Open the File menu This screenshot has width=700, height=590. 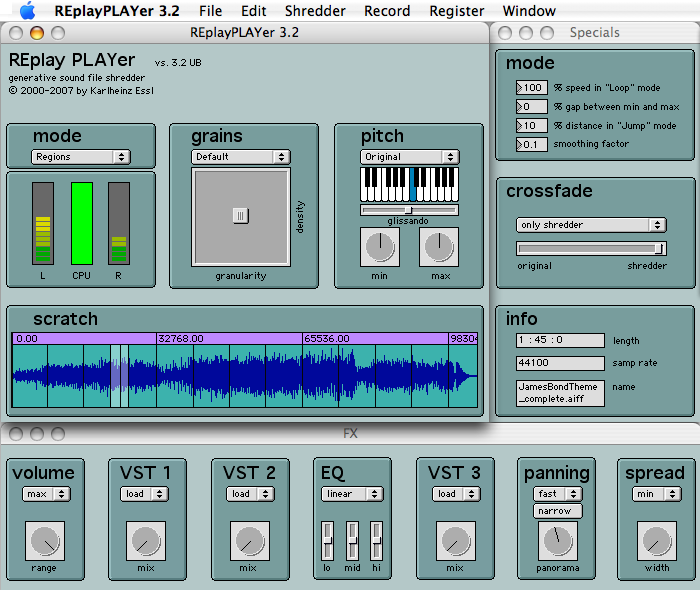click(210, 11)
